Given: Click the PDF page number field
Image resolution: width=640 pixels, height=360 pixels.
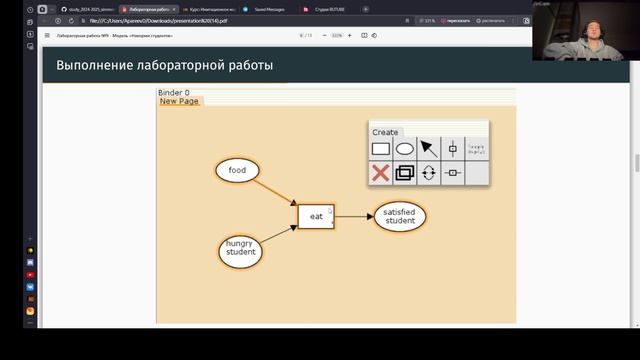Looking at the screenshot, I should [301, 36].
